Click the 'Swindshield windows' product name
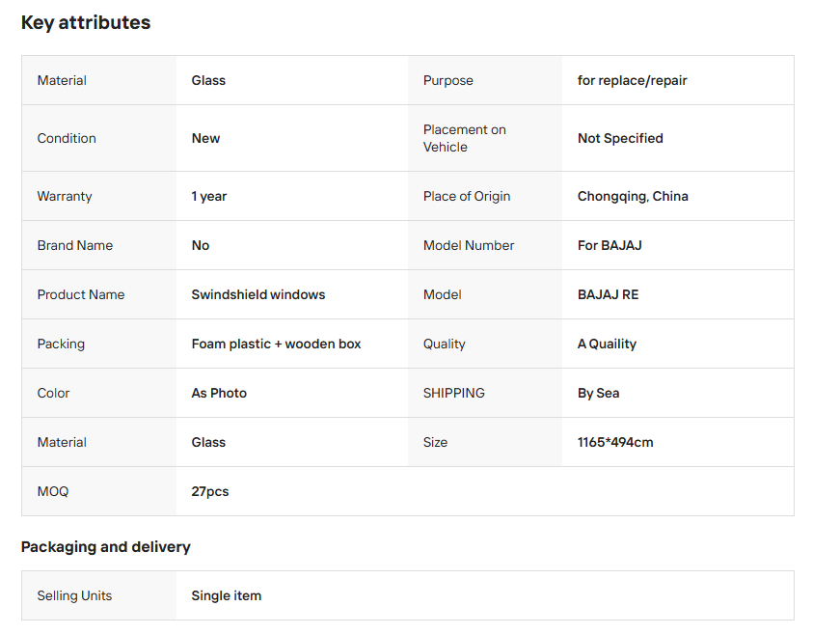 tap(258, 294)
